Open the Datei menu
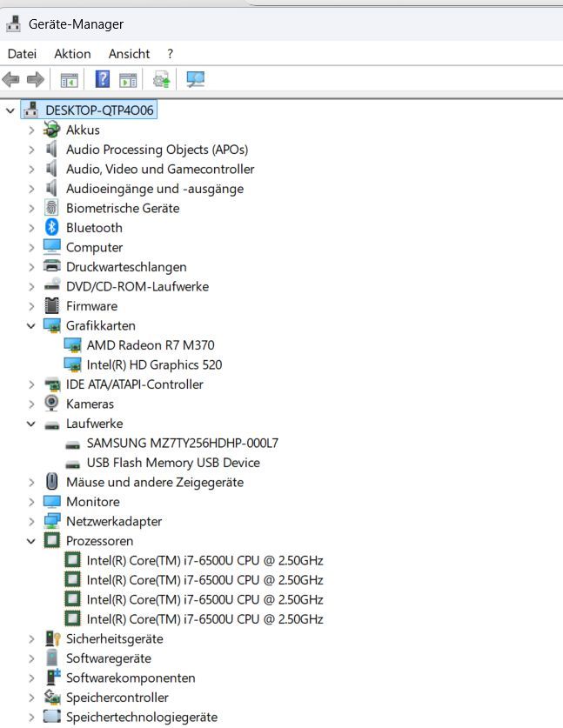The image size is (563, 728). click(x=22, y=54)
